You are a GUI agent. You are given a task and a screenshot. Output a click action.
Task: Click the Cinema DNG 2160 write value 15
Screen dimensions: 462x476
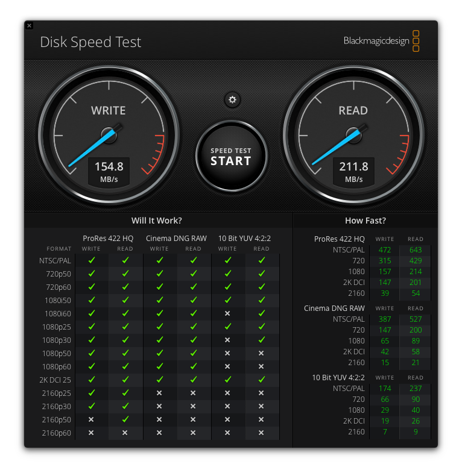385,363
